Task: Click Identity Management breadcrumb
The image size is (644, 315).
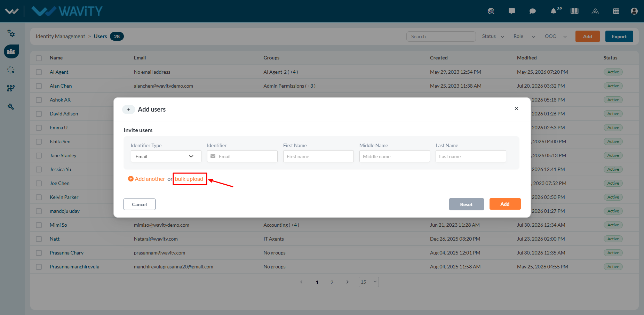Action: pyautogui.click(x=61, y=37)
